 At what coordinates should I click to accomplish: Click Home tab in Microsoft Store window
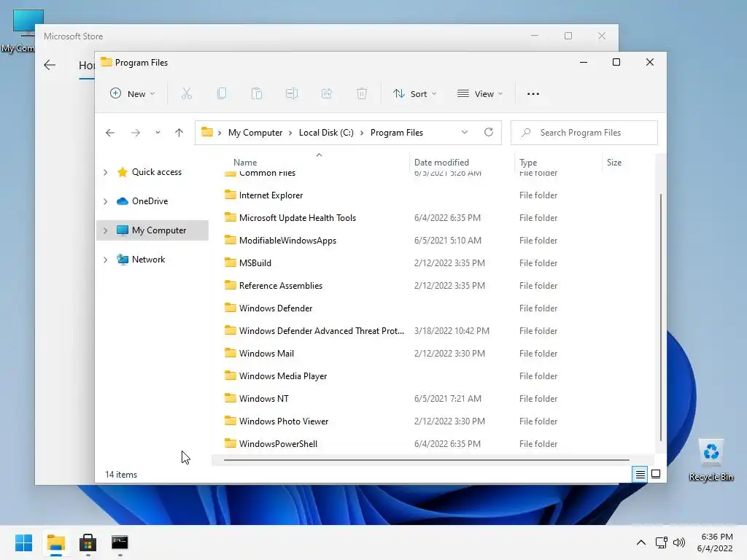87,66
